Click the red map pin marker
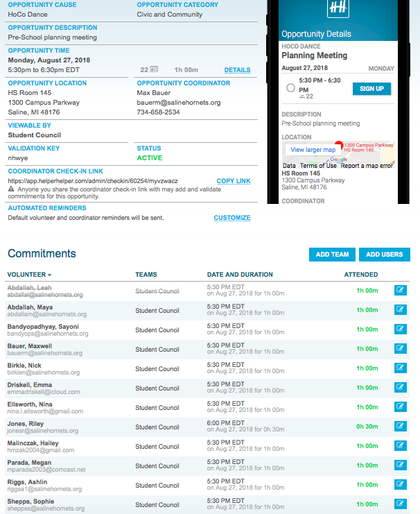 [339, 145]
